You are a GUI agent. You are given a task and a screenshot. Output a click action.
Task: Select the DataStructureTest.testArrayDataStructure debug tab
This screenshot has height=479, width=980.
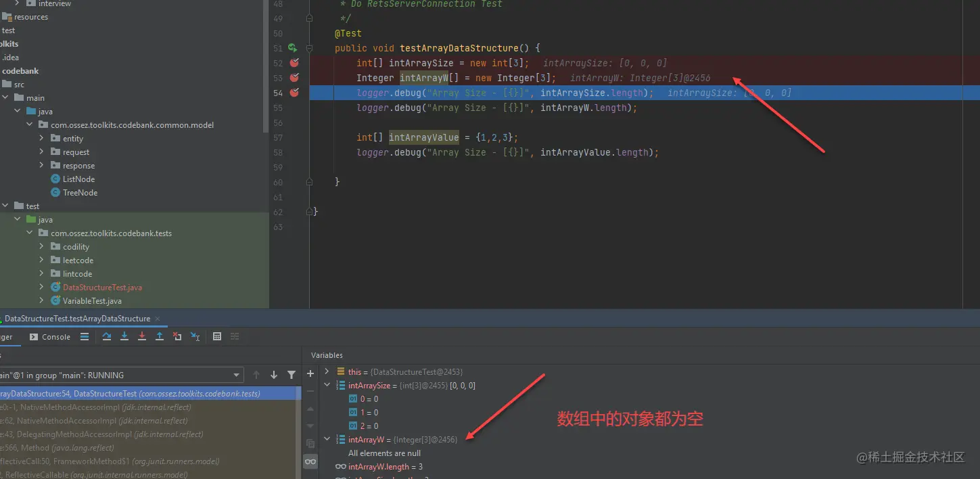point(77,319)
